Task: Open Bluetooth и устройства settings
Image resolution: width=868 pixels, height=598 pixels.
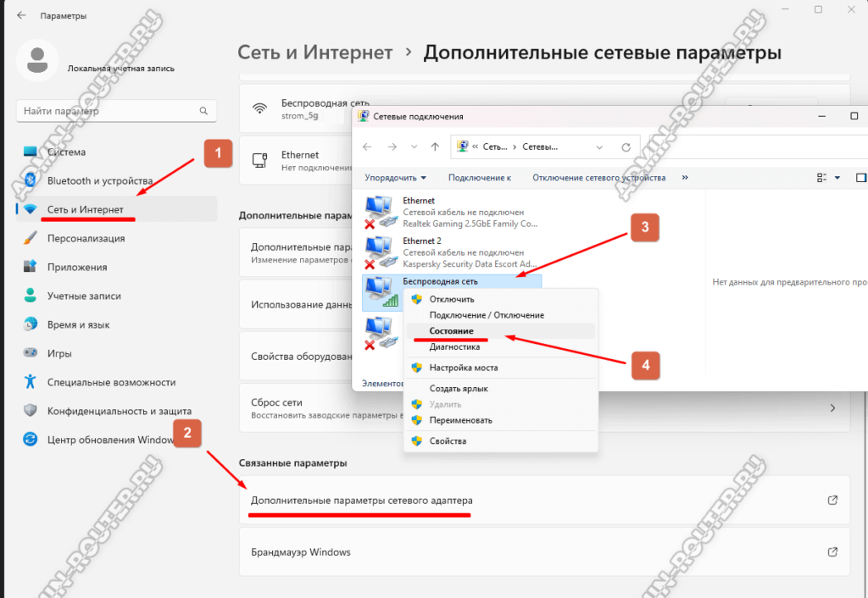Action: coord(99,180)
